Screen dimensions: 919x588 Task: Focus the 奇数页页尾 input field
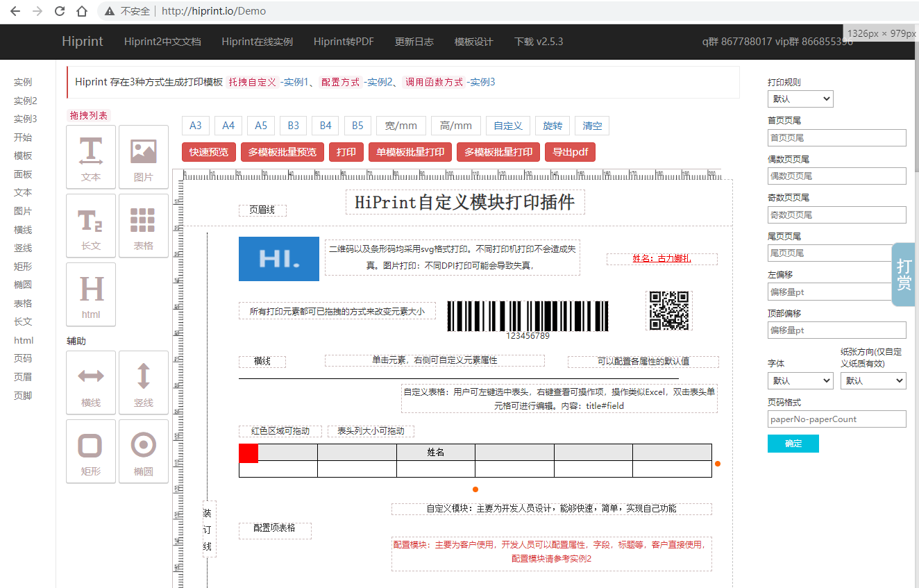pyautogui.click(x=837, y=215)
